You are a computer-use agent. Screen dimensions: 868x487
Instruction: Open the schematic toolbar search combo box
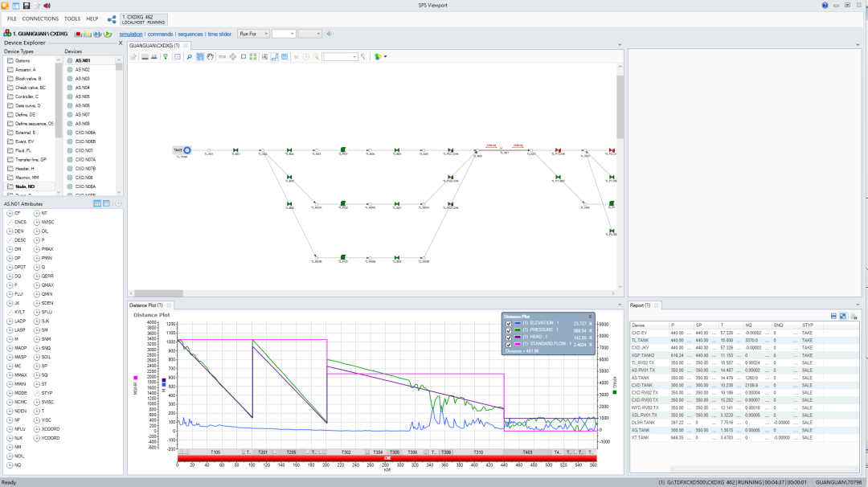tap(341, 56)
